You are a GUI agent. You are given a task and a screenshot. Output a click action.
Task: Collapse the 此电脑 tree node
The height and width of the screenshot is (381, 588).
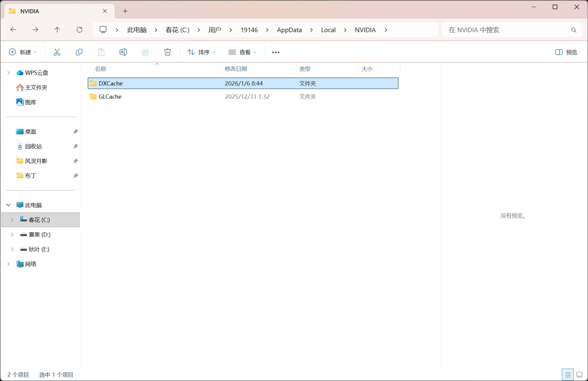pyautogui.click(x=9, y=205)
